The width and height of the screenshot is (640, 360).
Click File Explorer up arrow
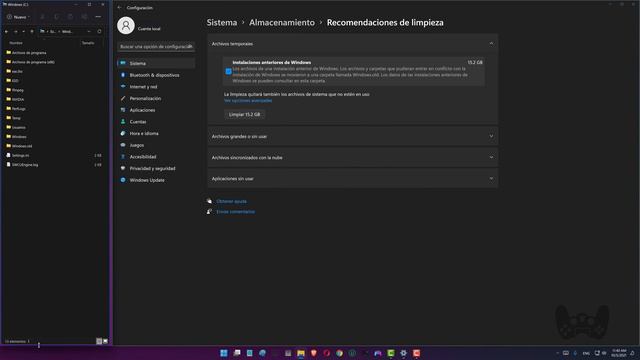pyautogui.click(x=32, y=31)
